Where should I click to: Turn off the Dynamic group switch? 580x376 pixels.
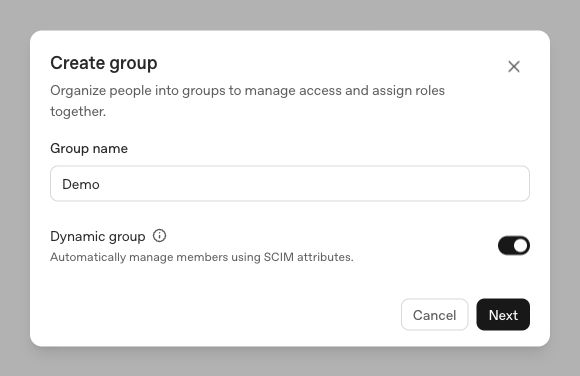514,246
